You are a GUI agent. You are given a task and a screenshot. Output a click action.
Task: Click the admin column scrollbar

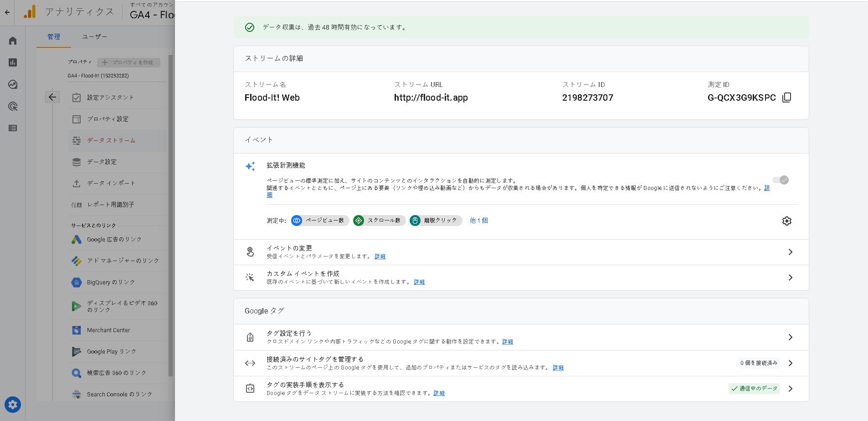(171, 216)
